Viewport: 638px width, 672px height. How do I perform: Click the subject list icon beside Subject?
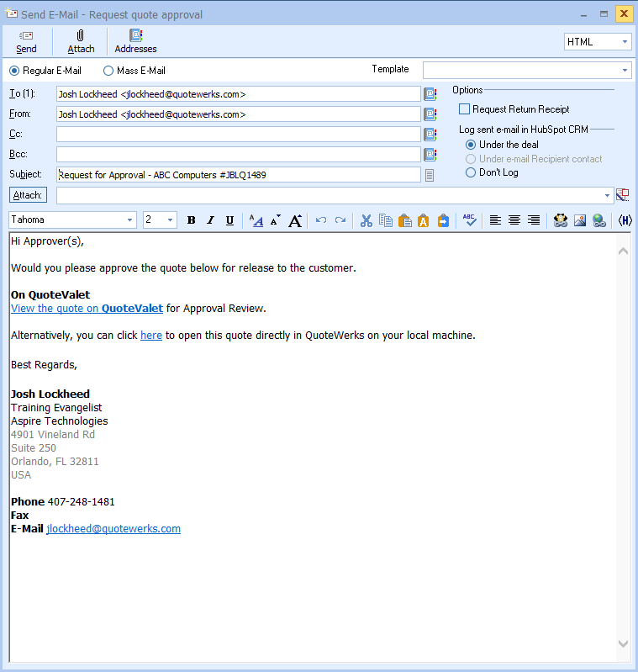(430, 175)
